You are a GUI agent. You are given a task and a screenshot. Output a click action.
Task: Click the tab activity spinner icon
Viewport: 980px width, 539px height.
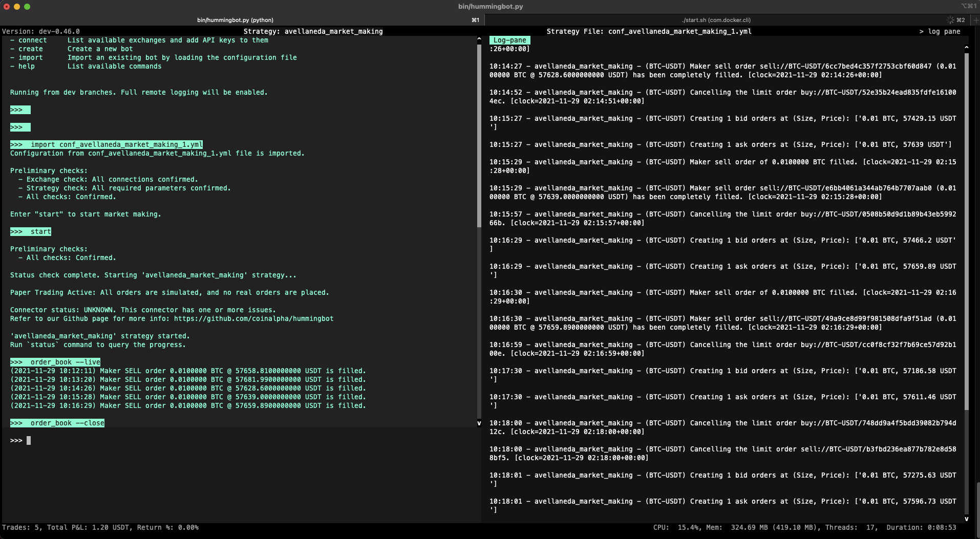[x=950, y=20]
